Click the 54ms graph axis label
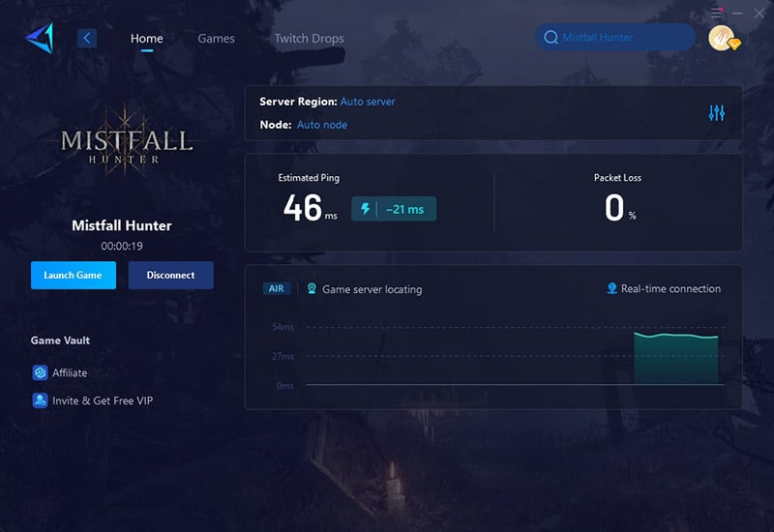 click(x=283, y=327)
